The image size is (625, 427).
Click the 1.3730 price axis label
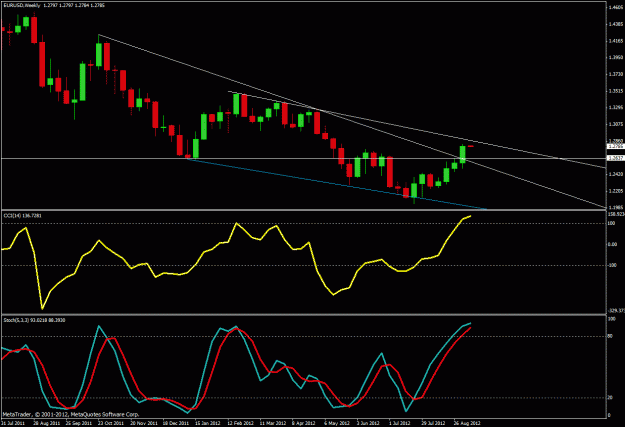[615, 74]
